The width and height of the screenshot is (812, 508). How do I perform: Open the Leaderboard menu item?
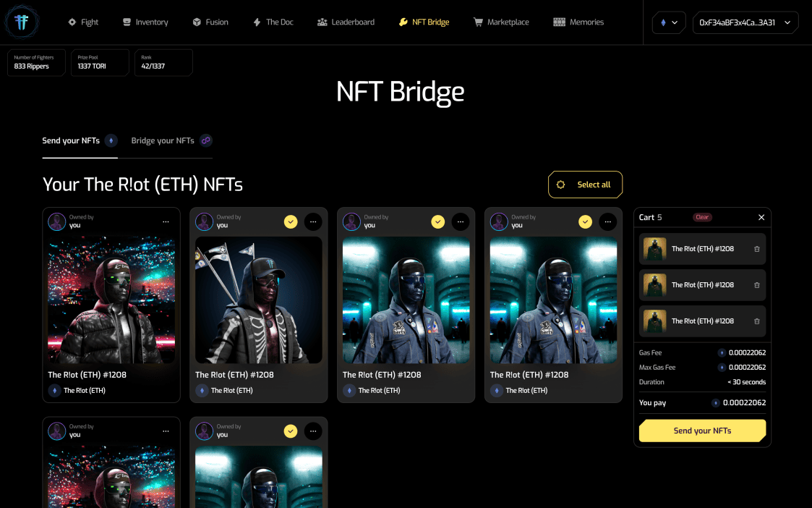pos(346,22)
